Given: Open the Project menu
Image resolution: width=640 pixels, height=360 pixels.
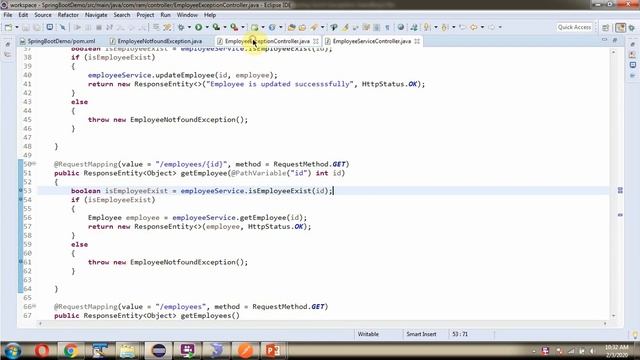Looking at the screenshot, I should [x=145, y=15].
